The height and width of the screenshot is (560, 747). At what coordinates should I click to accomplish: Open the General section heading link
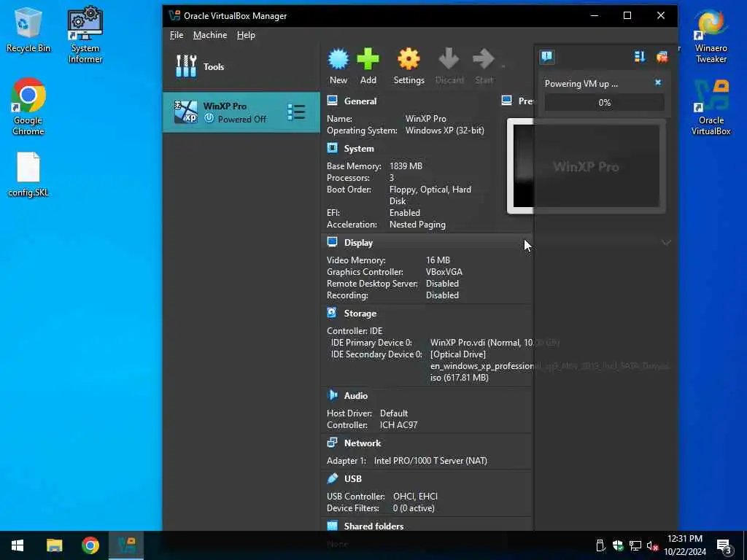coord(360,101)
